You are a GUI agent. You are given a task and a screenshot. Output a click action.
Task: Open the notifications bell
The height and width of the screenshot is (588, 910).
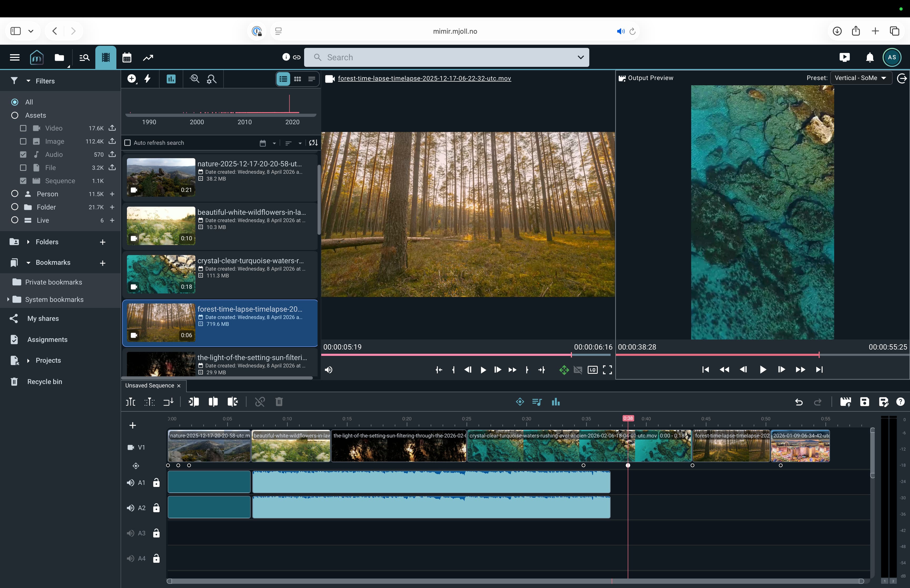click(869, 58)
